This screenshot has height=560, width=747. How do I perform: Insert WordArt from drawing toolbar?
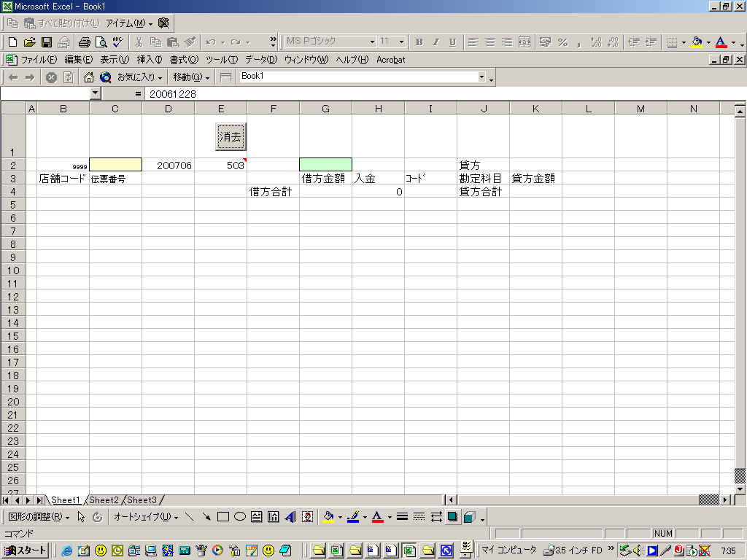tap(290, 517)
